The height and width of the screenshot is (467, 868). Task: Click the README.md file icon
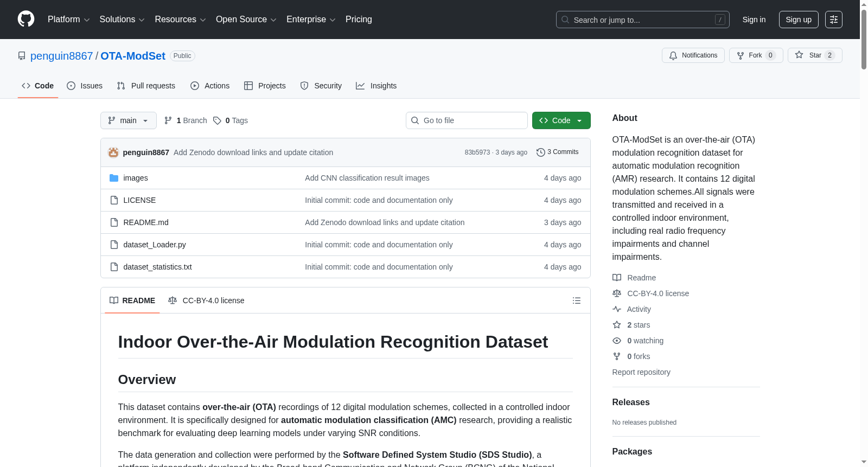click(x=114, y=222)
